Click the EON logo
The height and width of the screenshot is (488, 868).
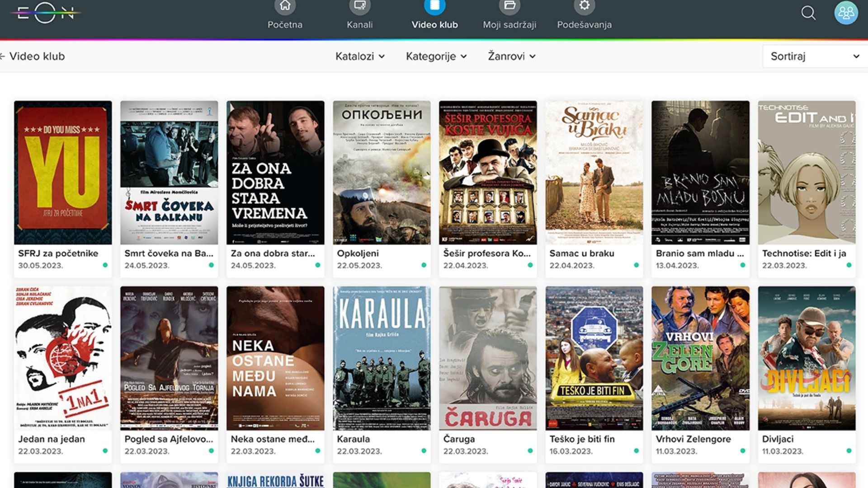coord(45,13)
